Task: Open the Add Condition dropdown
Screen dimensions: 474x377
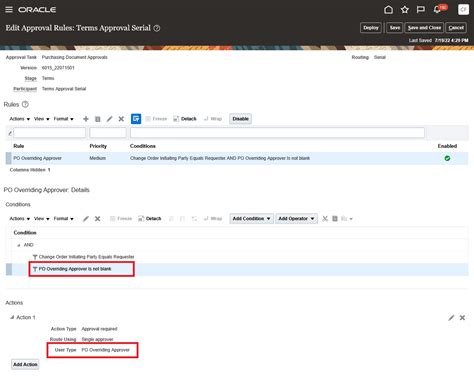Action: pyautogui.click(x=251, y=219)
